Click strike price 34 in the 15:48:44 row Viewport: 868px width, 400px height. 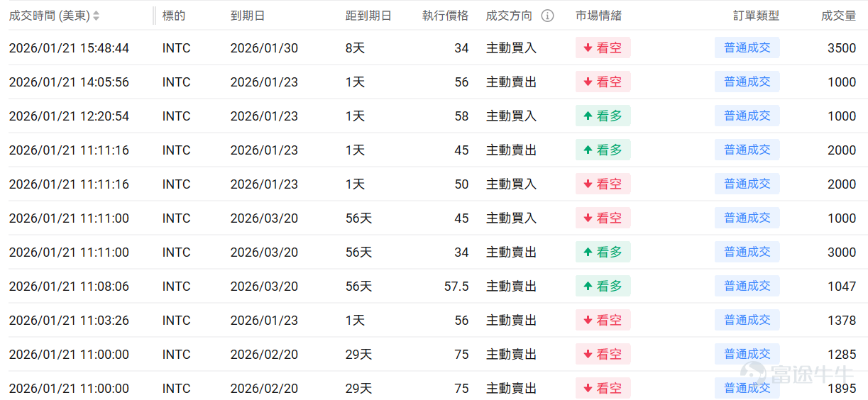click(x=462, y=48)
